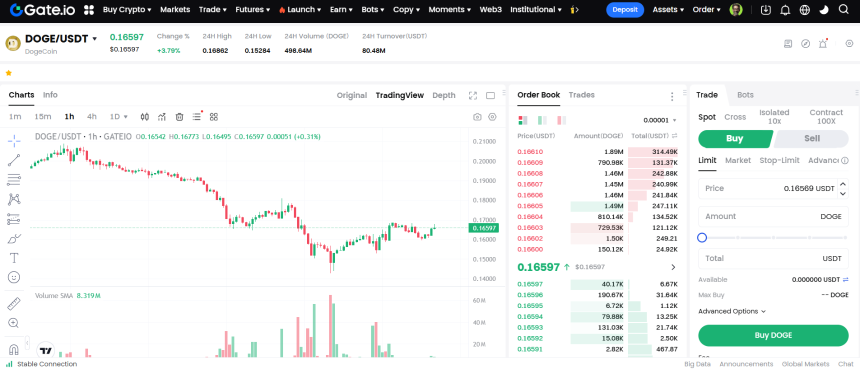Open the trading guide book icon
860x369 pixels.
pyautogui.click(x=788, y=43)
